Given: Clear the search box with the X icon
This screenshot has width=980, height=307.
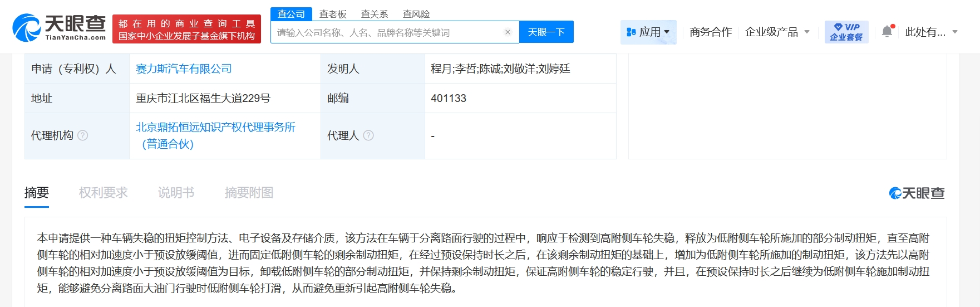Looking at the screenshot, I should tap(508, 32).
